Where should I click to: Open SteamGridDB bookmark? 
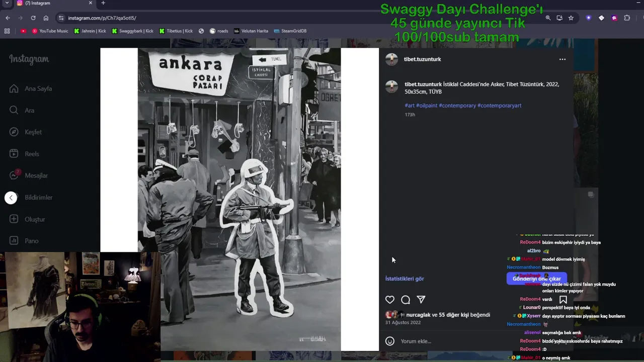(x=290, y=31)
